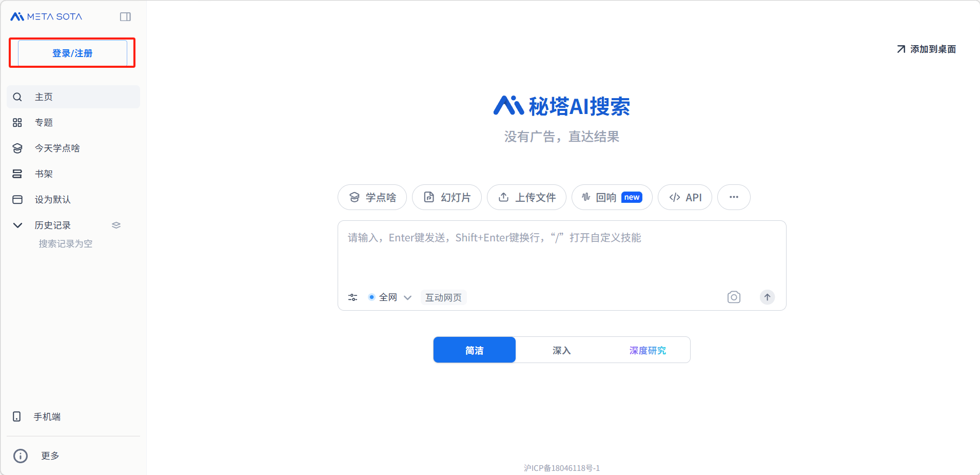
Task: Open search settings sliders icon
Action: pos(352,297)
